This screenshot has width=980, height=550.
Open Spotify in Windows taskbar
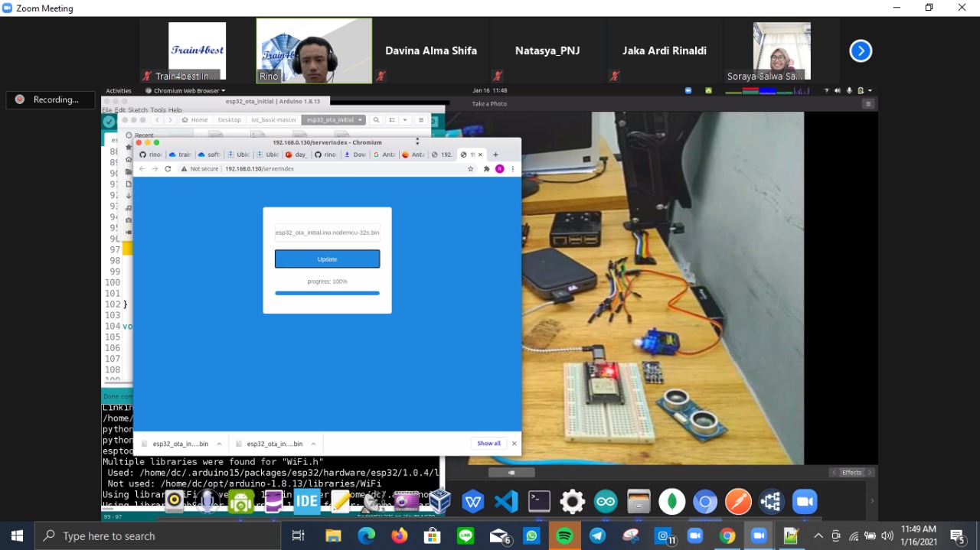tap(564, 536)
